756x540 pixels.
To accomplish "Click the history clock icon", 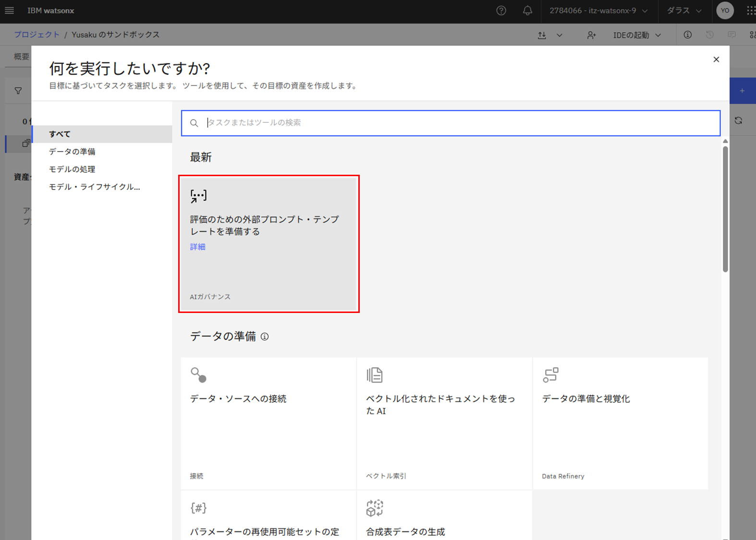I will tap(709, 35).
